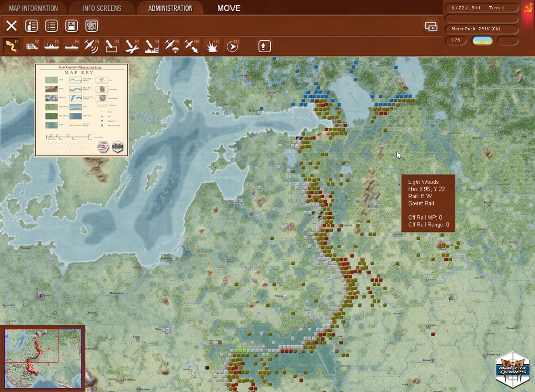Select the Move mode (F1) icon
This screenshot has height=392, width=535.
point(11,46)
